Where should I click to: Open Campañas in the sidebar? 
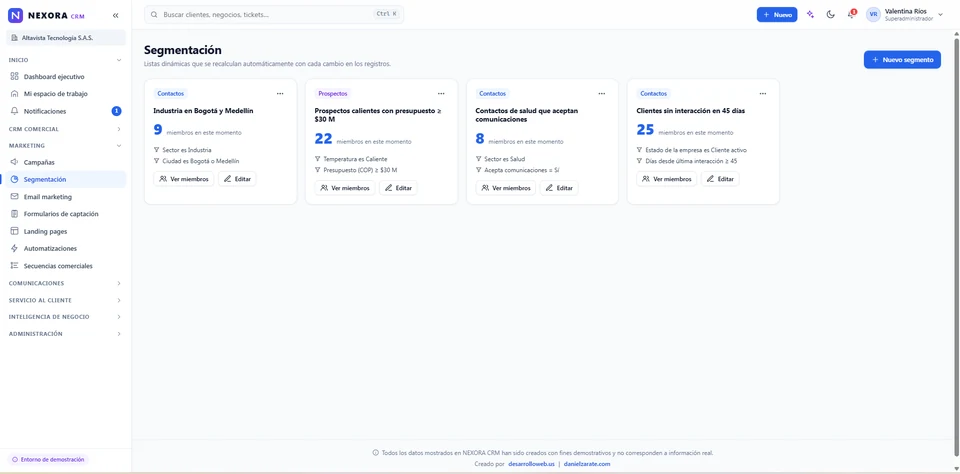[x=66, y=162]
